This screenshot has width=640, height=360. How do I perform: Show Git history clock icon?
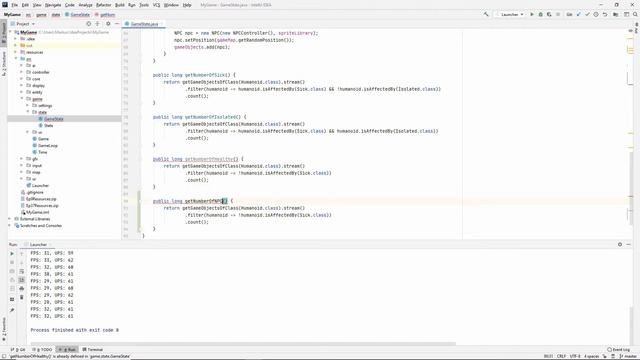pyautogui.click(x=596, y=14)
